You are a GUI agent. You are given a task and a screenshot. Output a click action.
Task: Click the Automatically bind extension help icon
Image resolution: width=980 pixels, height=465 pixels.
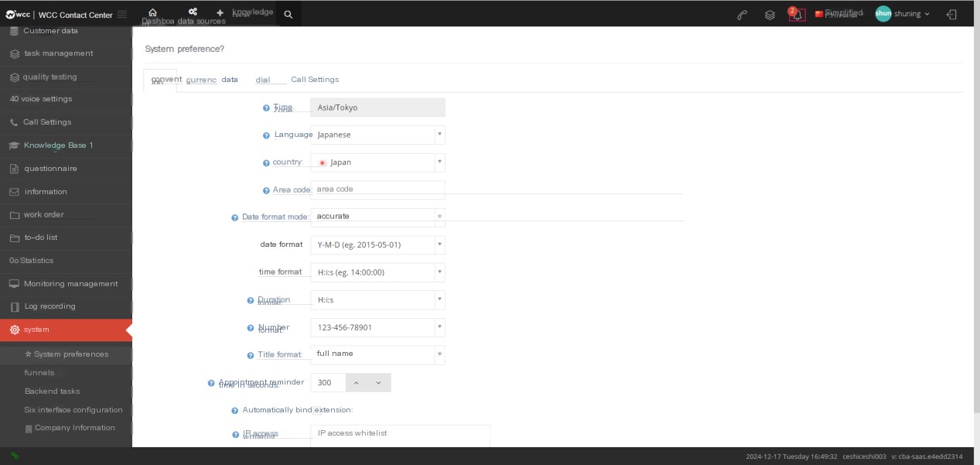click(x=235, y=410)
